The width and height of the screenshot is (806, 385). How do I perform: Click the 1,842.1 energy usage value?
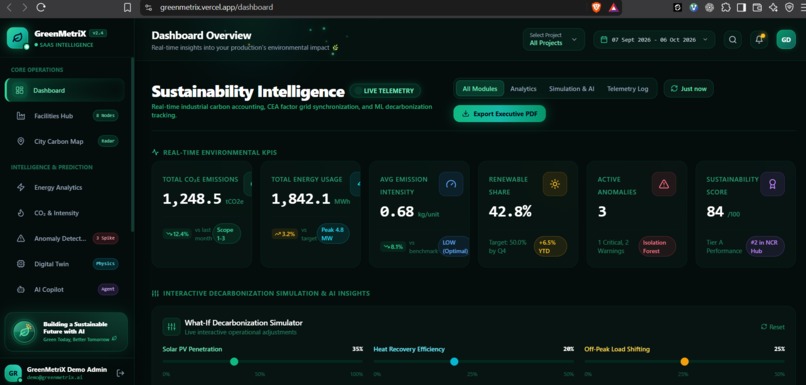coord(301,199)
